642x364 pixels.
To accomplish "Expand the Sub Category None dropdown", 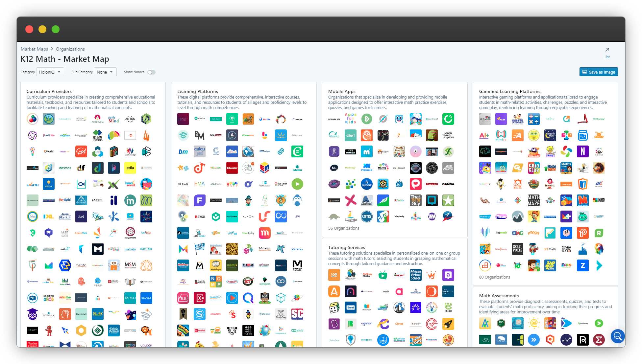I will tap(105, 72).
